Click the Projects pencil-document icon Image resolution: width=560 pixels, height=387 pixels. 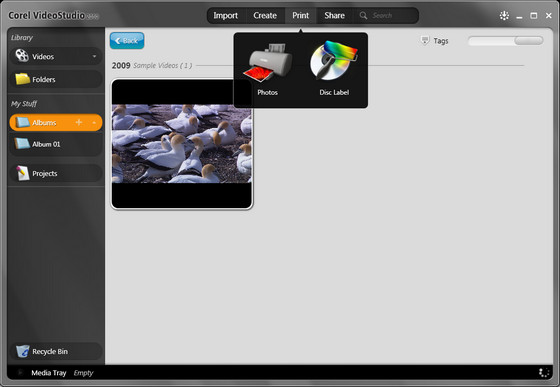22,173
